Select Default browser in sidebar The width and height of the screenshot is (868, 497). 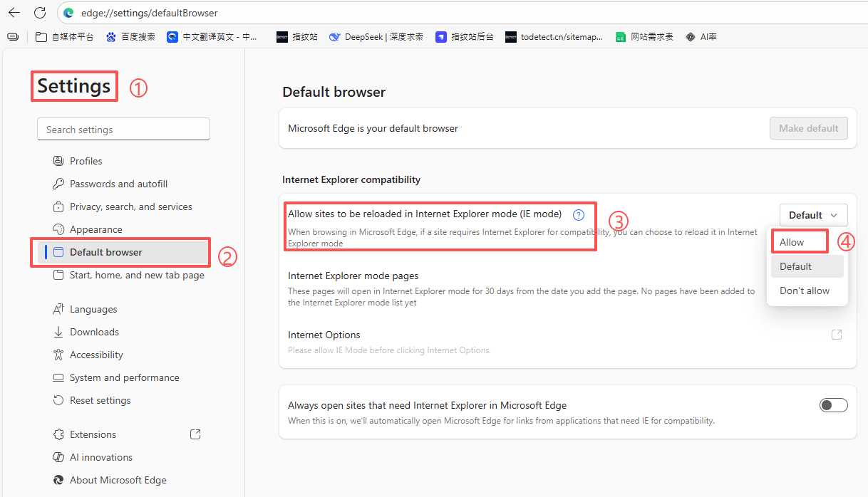point(123,252)
